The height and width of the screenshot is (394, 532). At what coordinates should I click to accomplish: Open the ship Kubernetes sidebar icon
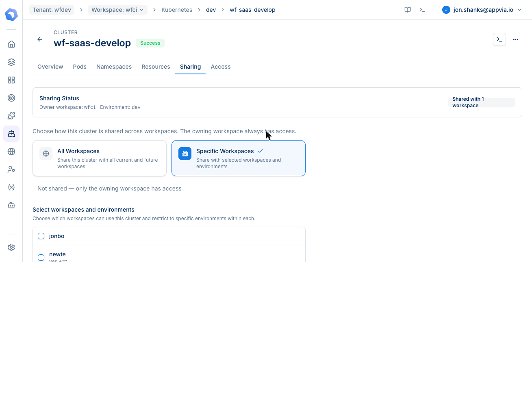tap(11, 134)
